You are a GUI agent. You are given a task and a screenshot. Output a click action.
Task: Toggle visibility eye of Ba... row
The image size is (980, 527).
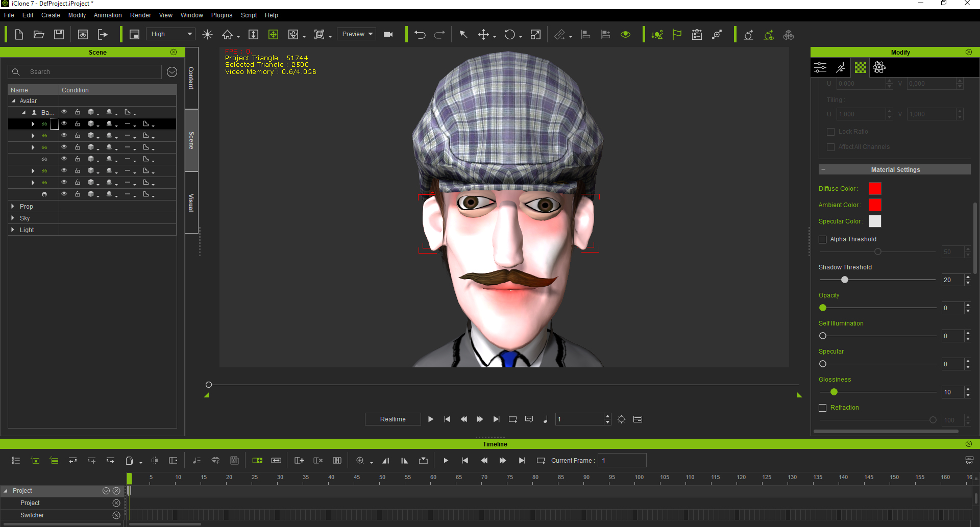[x=64, y=112]
